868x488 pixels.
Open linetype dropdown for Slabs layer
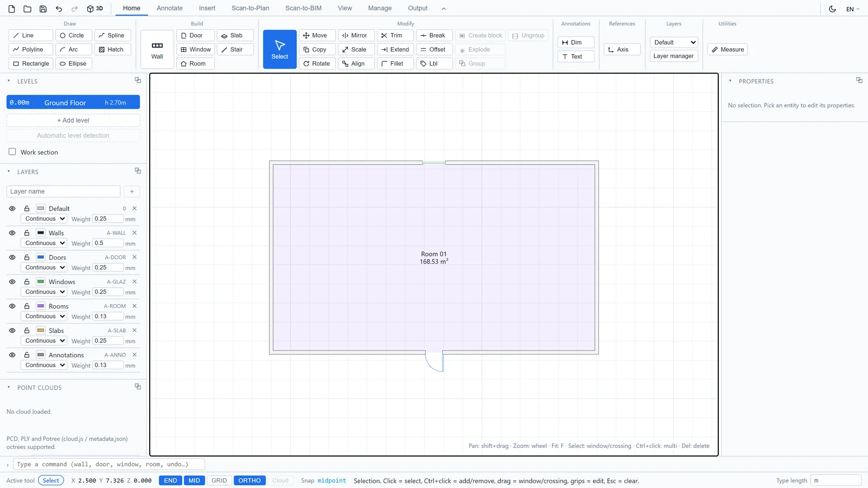point(44,341)
